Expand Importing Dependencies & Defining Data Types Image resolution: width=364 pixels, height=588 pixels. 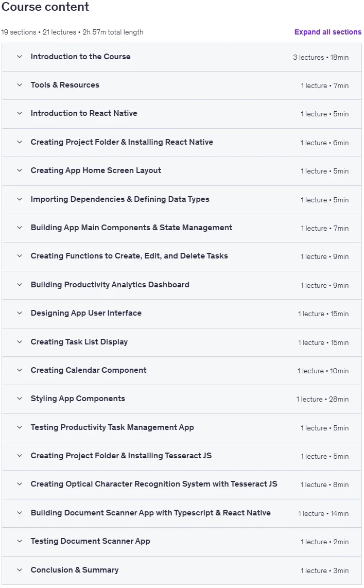coord(182,199)
